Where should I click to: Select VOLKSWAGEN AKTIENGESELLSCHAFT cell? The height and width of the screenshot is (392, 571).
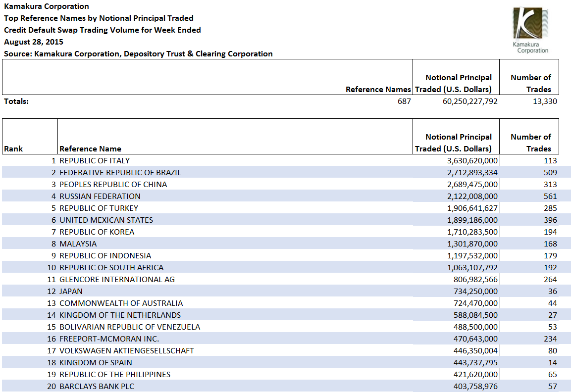(127, 351)
